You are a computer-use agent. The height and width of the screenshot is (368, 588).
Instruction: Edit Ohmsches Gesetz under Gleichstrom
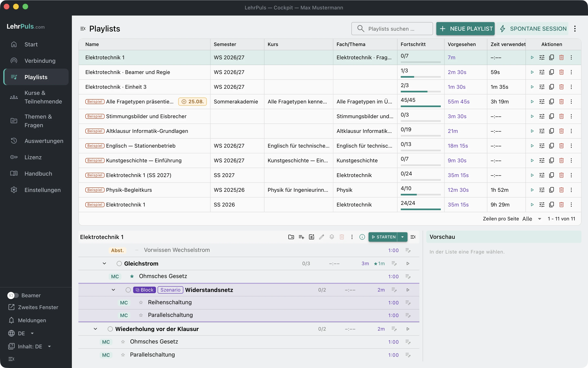408,276
